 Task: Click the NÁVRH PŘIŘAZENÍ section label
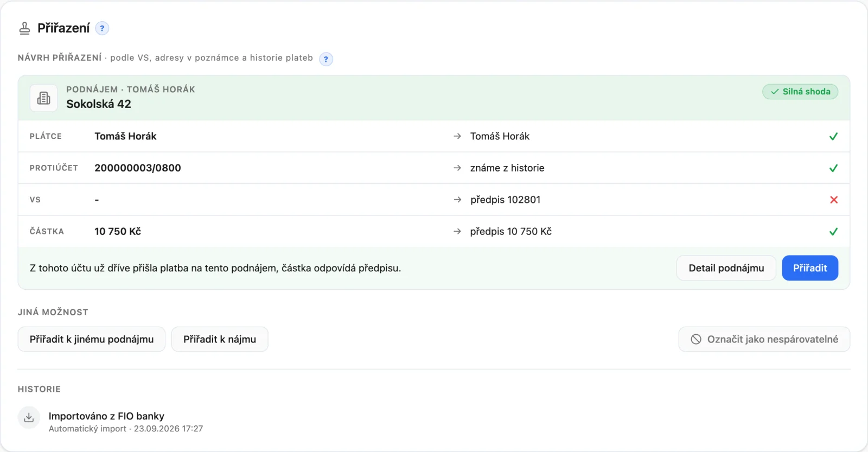60,58
